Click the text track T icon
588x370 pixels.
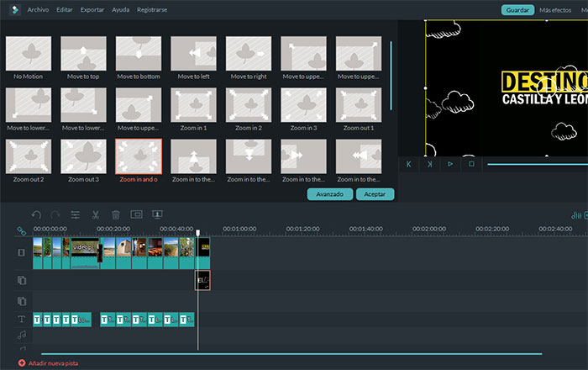point(21,320)
